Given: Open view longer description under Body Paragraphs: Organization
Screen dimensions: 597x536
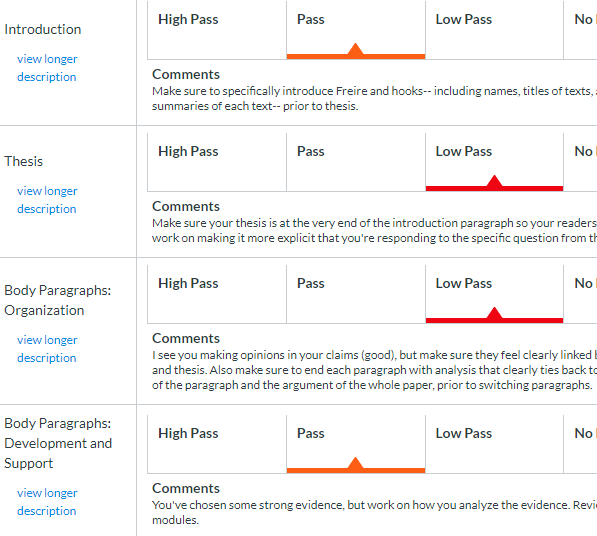Looking at the screenshot, I should (47, 349).
